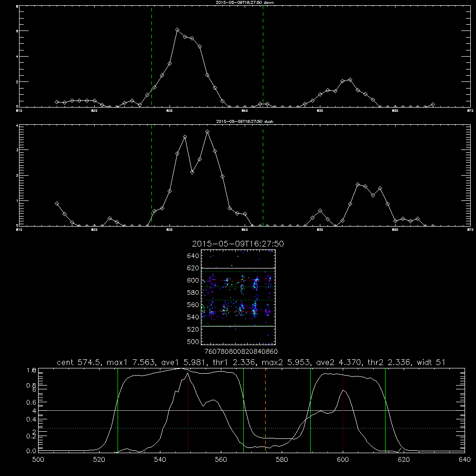Click the green dashed line near 842 in dusk plot
476x476 pixels.
(263, 175)
